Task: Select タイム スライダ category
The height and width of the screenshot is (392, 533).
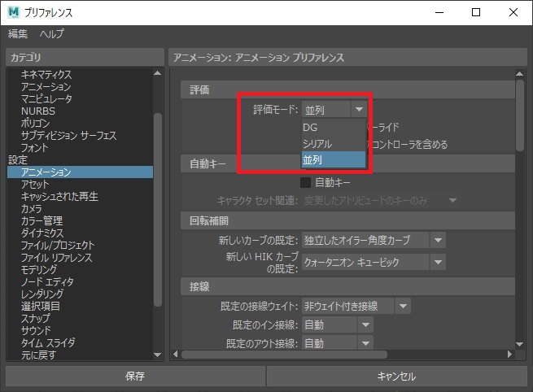Action: [x=48, y=342]
